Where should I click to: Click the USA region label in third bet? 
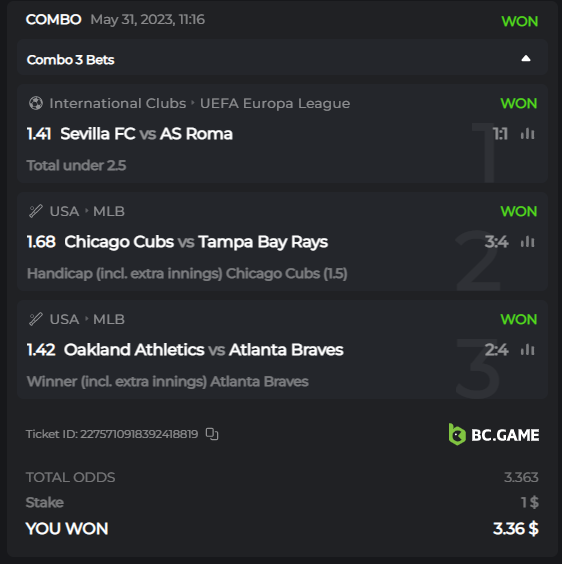tap(64, 319)
